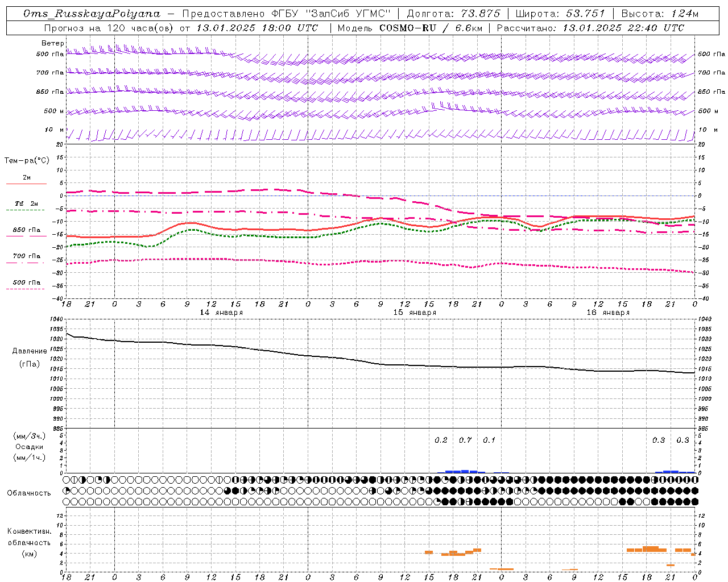Image resolution: width=728 pixels, height=582 pixels.
Task: Click the left 500 гПа wind level label
Action: pos(50,55)
